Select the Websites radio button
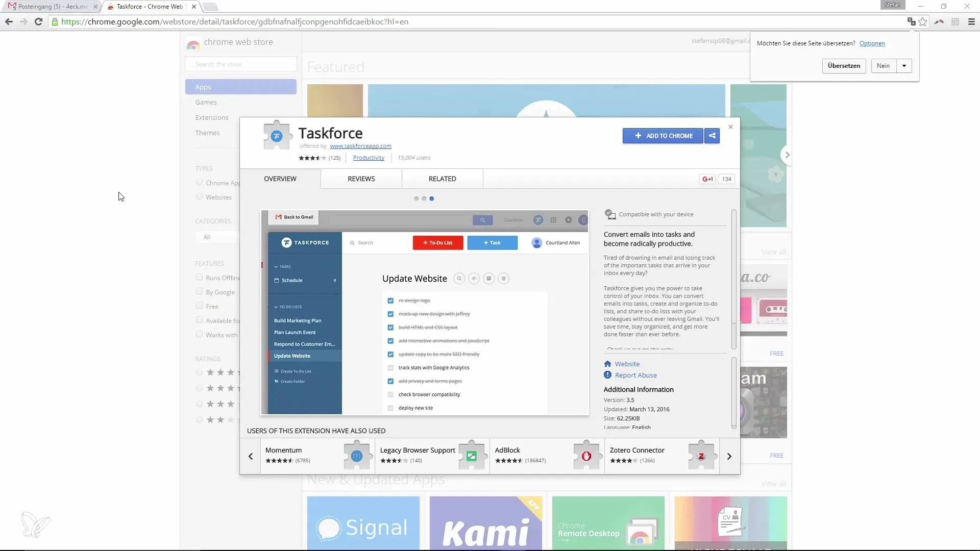Viewport: 980px width, 551px height. coord(200,196)
